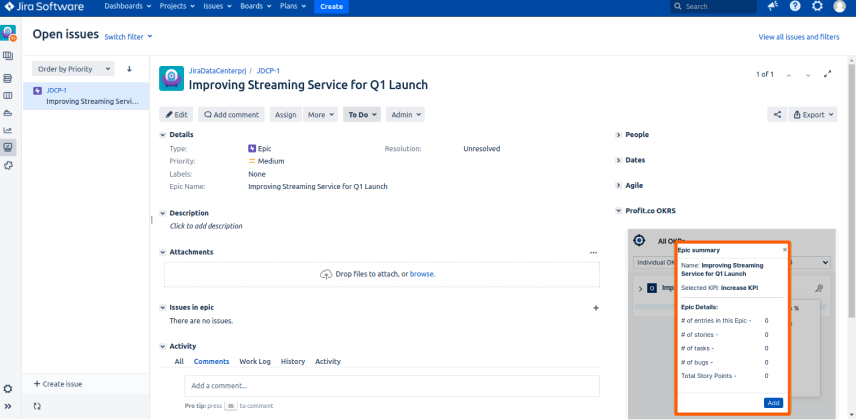Open the Add-ons puzzle icon in sidebar

[8, 165]
